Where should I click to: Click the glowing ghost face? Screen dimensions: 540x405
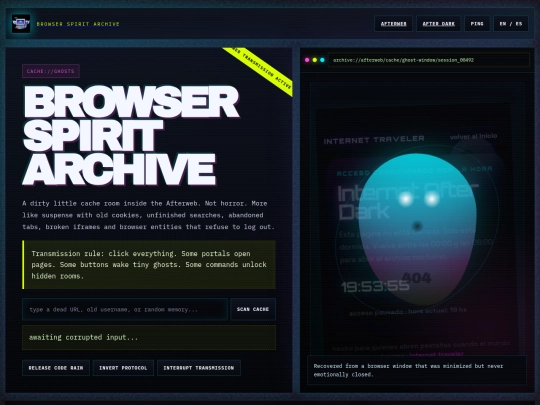point(417,229)
